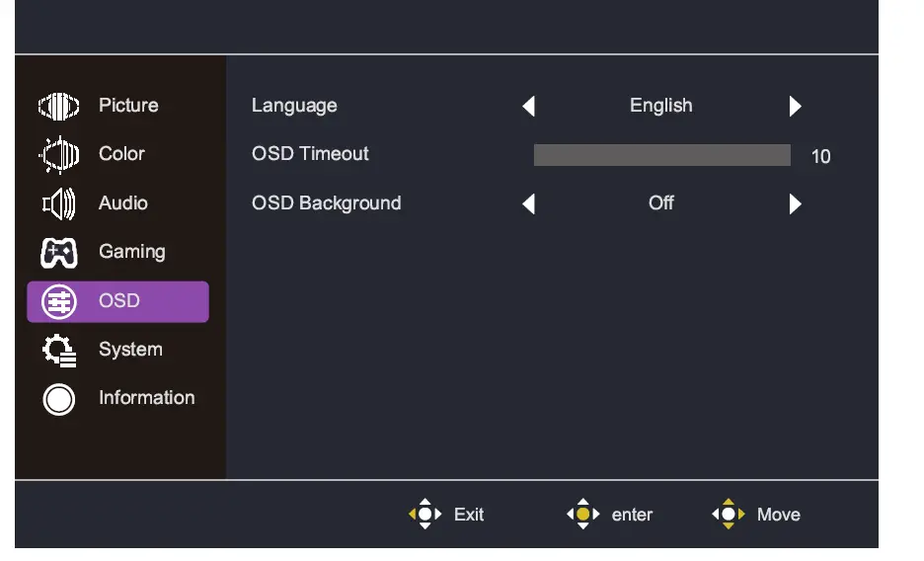The image size is (924, 561).
Task: Click the Exit label
Action: pyautogui.click(x=469, y=515)
